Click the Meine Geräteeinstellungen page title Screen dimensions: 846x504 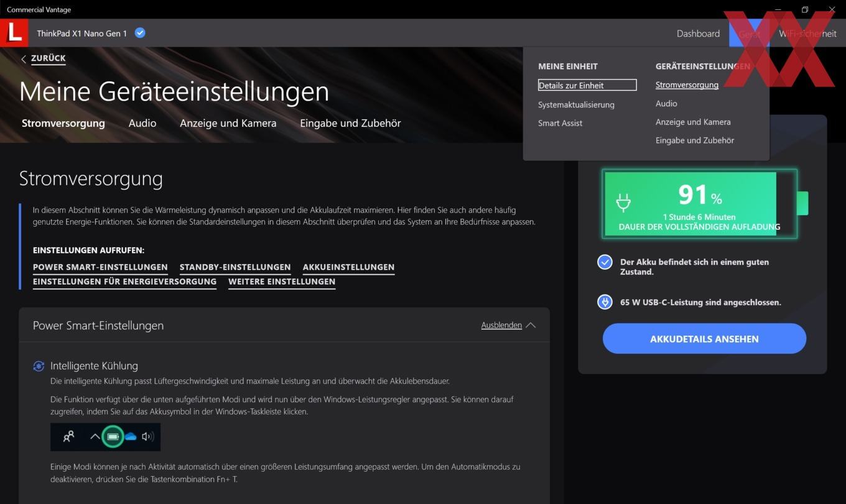tap(174, 91)
